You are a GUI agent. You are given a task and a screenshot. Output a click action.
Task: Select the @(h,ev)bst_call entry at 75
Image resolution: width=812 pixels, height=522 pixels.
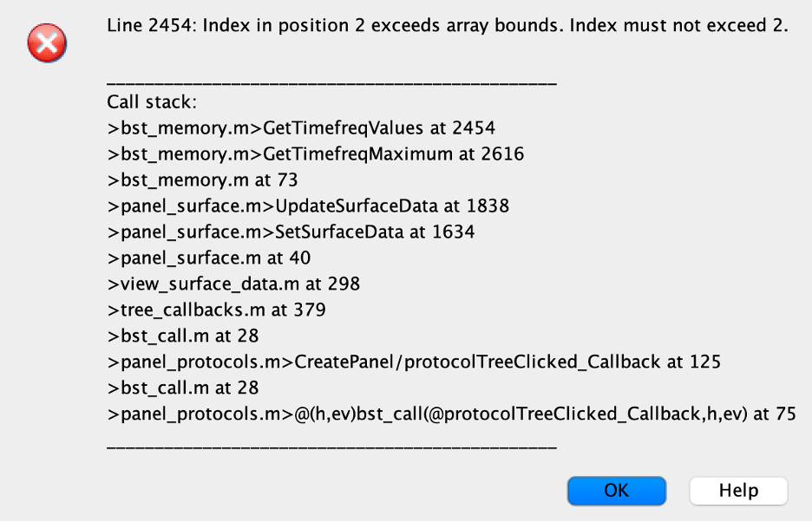coord(452,414)
